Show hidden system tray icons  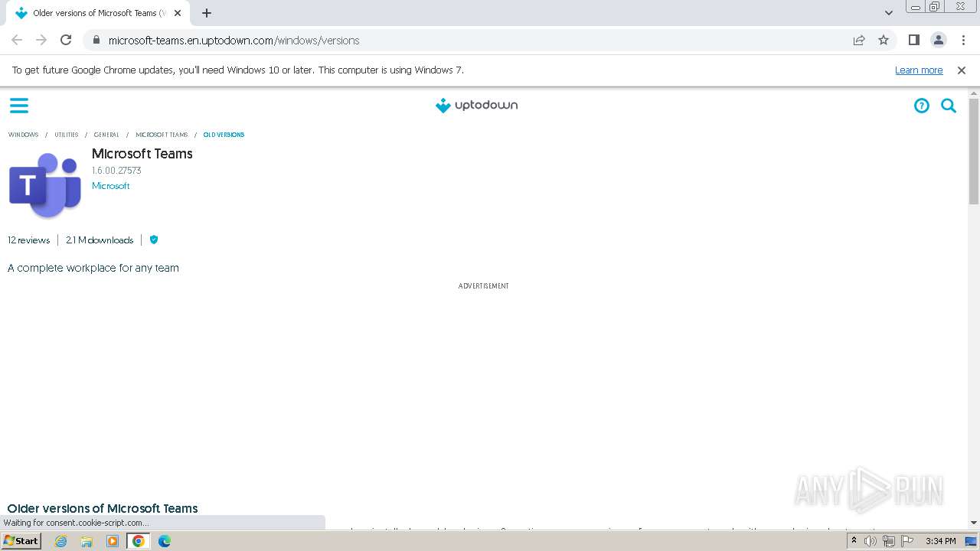[x=854, y=541]
